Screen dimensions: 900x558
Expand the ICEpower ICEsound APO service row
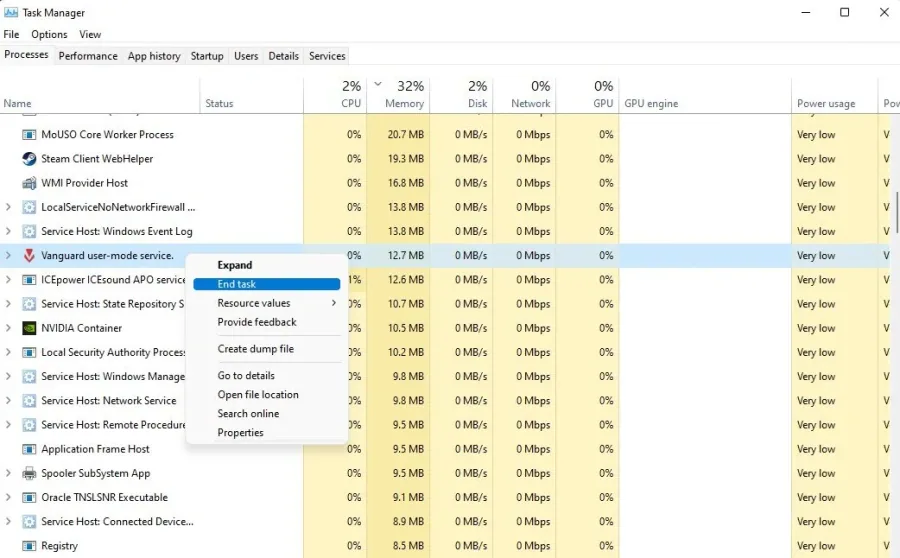point(8,279)
